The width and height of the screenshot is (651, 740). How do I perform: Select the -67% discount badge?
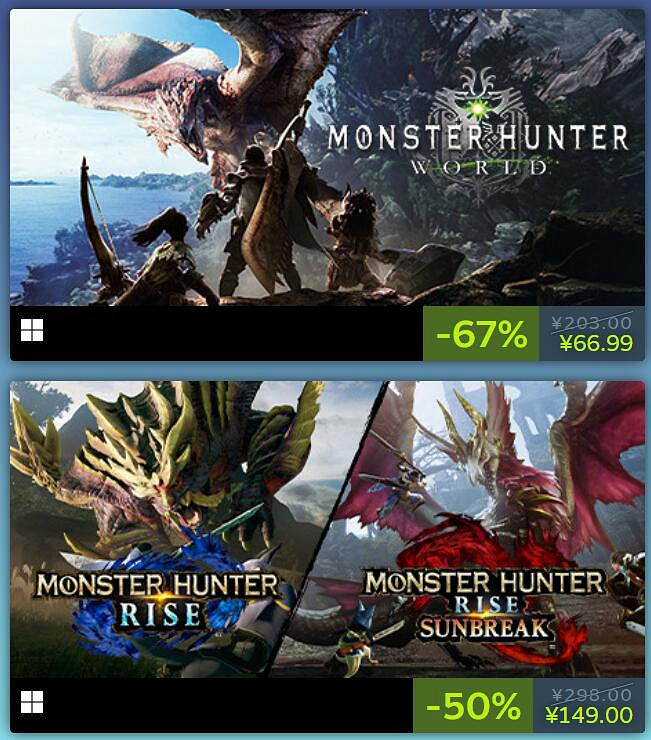tap(481, 334)
